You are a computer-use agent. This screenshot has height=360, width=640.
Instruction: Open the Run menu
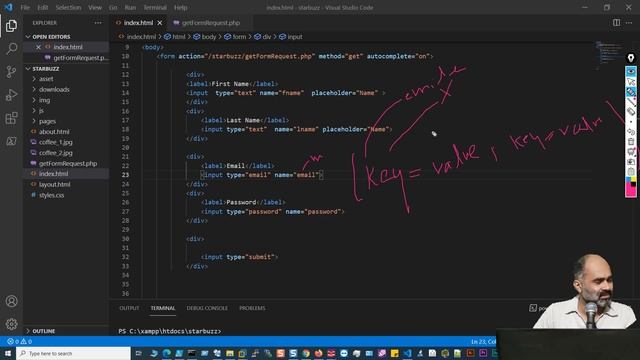click(130, 7)
